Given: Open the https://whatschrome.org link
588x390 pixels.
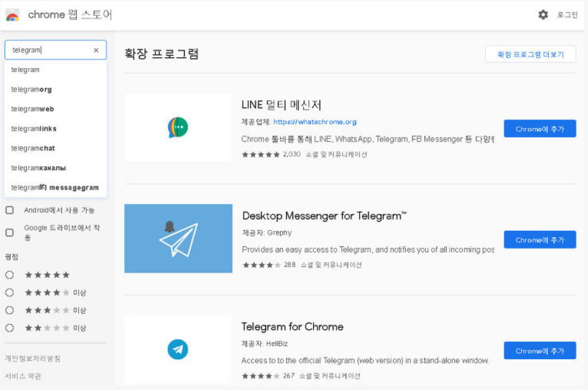Looking at the screenshot, I should pyautogui.click(x=314, y=122).
